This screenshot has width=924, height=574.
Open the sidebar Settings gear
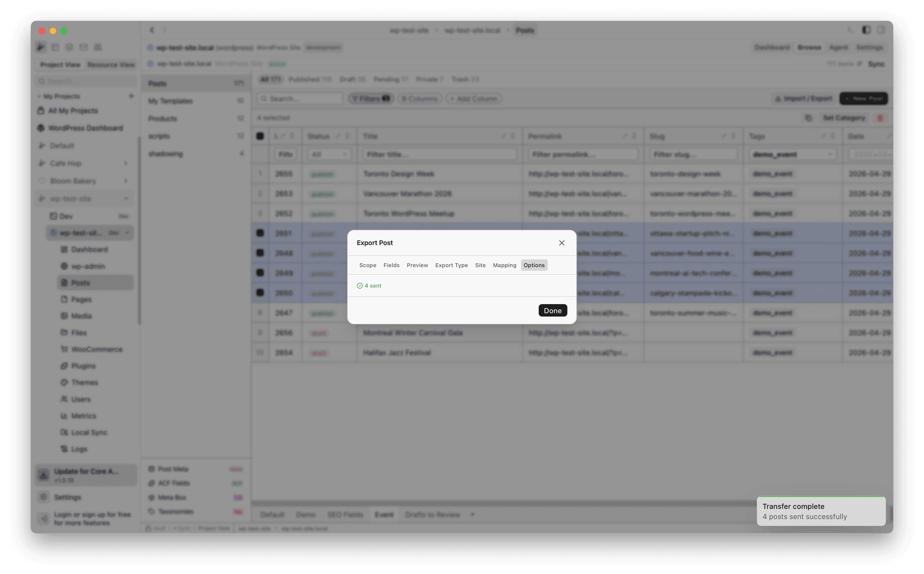click(44, 497)
